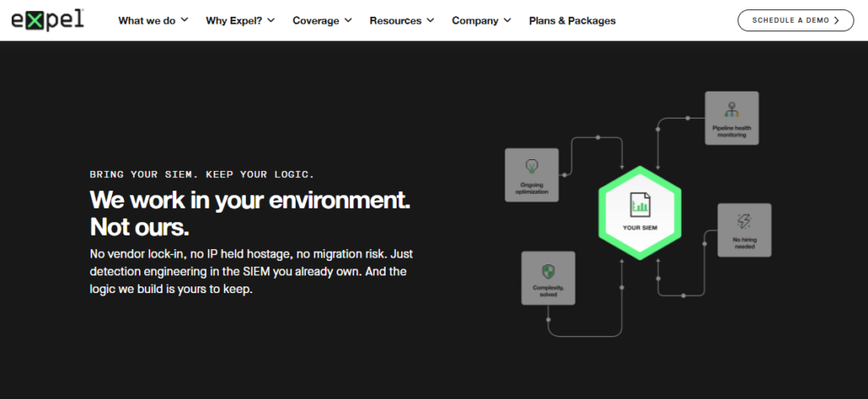Click the 'Not ours.' headline line
This screenshot has width=868, height=399.
pyautogui.click(x=140, y=227)
